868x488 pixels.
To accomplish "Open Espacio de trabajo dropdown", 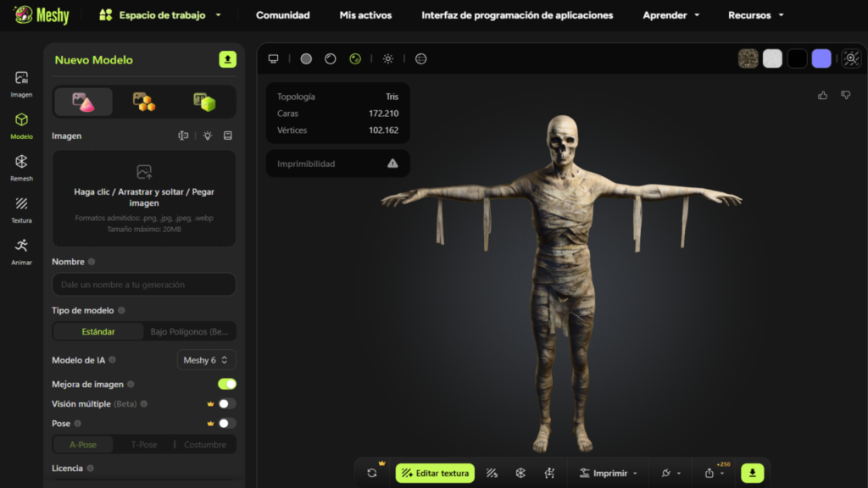I will [160, 15].
